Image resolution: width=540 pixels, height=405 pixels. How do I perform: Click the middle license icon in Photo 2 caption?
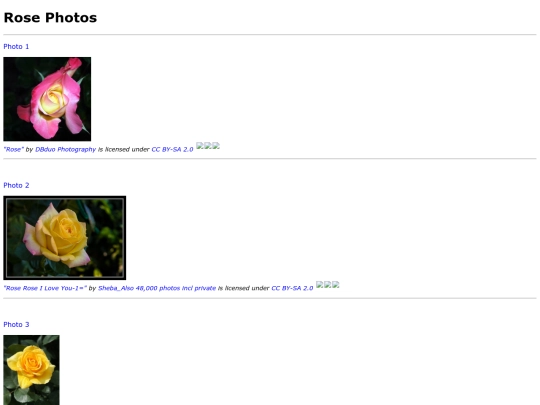pyautogui.click(x=328, y=284)
